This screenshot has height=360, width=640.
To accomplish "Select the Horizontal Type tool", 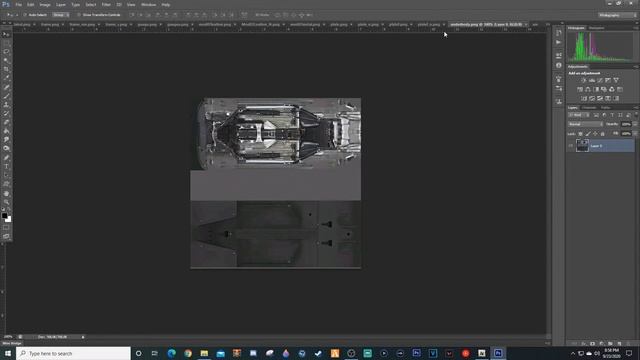I will 6,167.
